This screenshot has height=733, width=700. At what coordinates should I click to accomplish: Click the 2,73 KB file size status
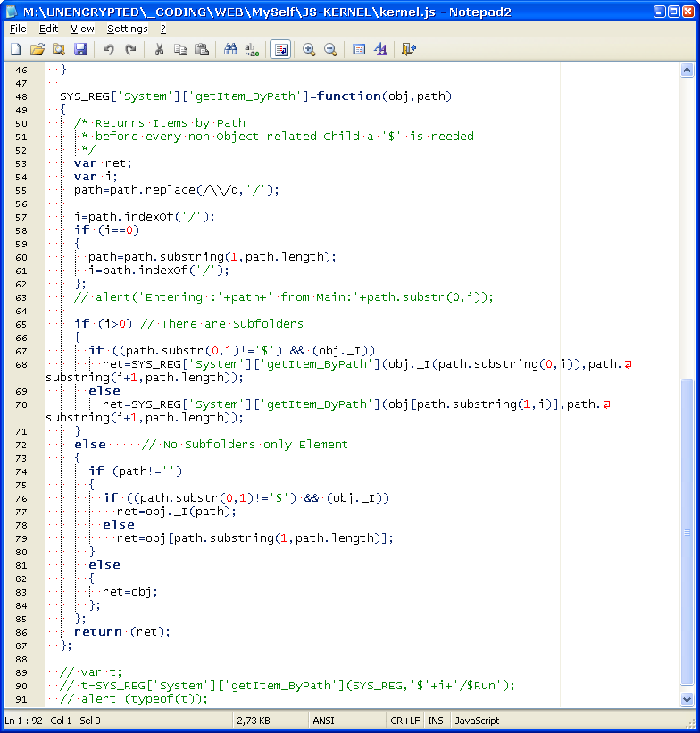click(x=254, y=721)
